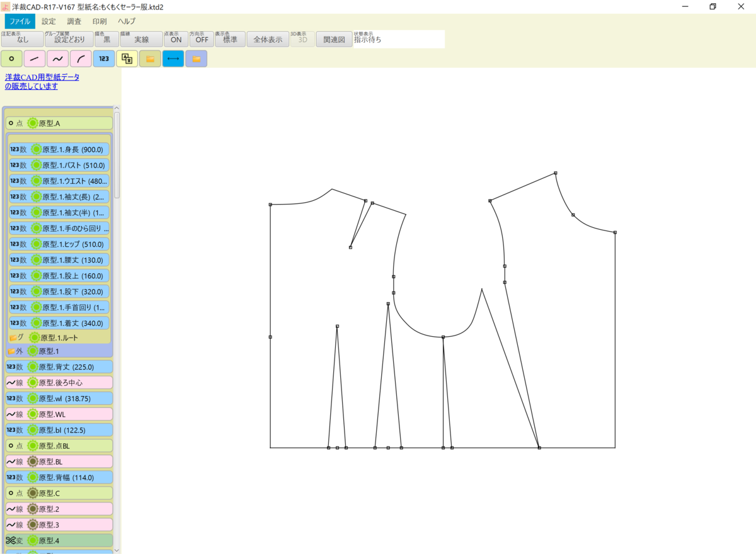Click the character conversion icon in toolbar

click(127, 59)
